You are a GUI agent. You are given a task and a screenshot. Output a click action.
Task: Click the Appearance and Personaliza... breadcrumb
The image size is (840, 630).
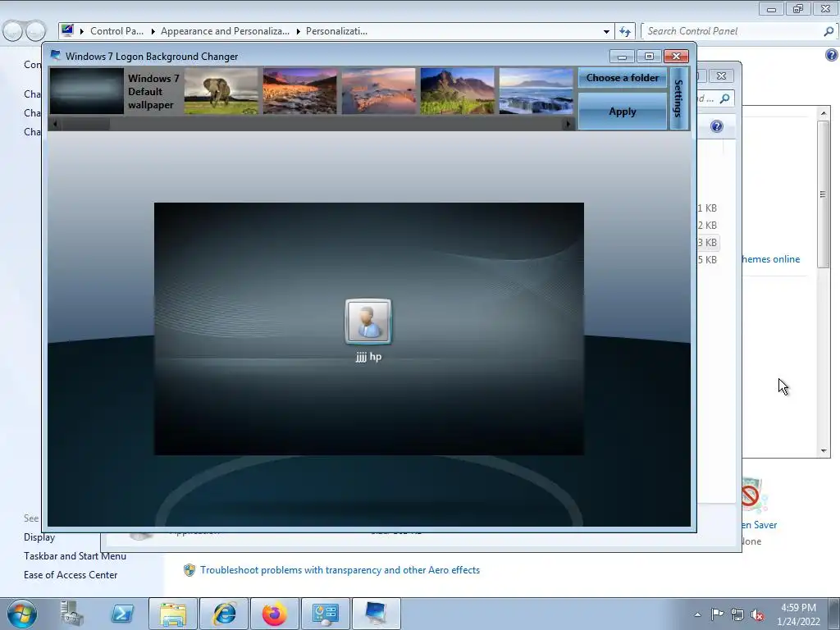[x=225, y=31]
